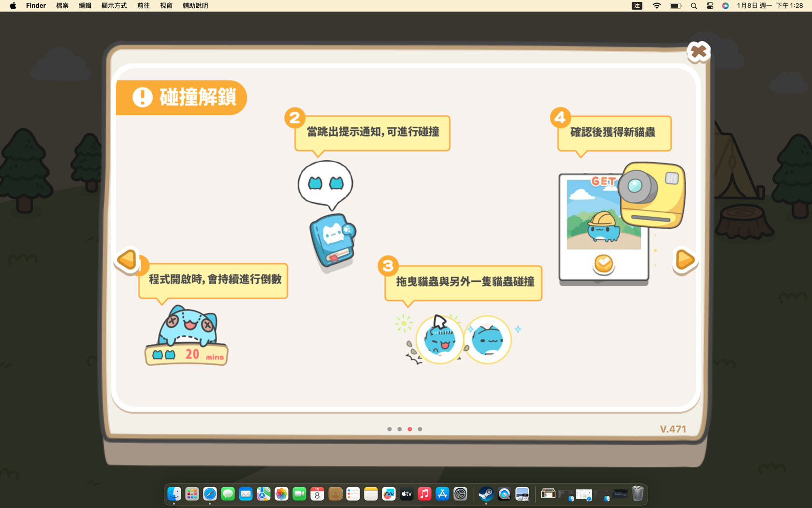Viewport: 812px width, 508px height.
Task: Click the yellow checkmark confirm button
Action: tap(603, 264)
